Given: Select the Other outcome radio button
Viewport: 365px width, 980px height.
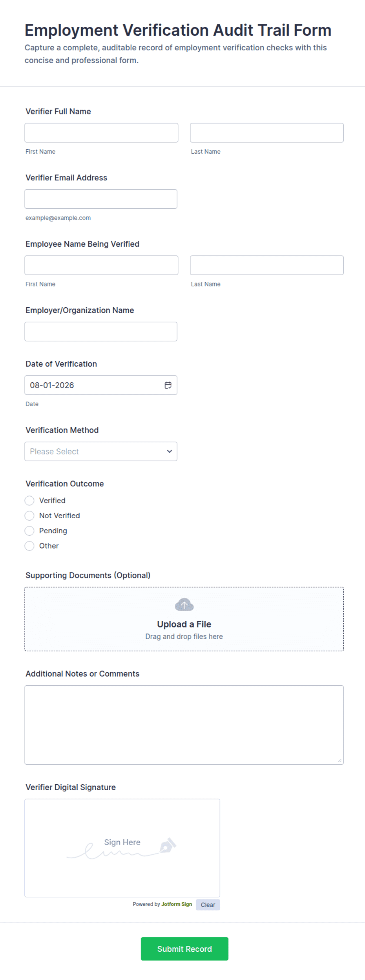Looking at the screenshot, I should (29, 546).
